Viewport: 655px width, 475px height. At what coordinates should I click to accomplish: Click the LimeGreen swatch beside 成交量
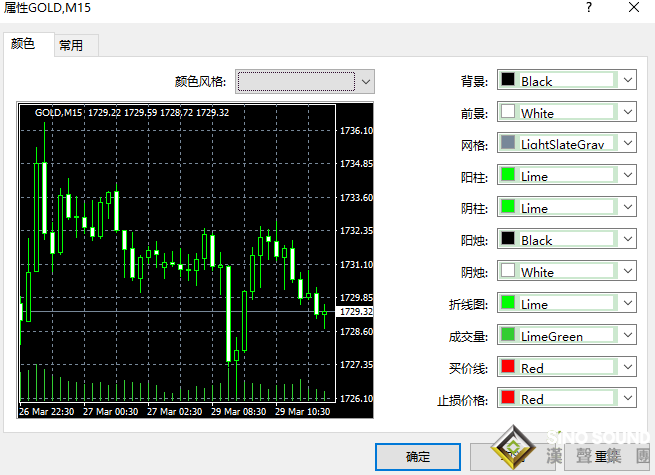pyautogui.click(x=508, y=334)
